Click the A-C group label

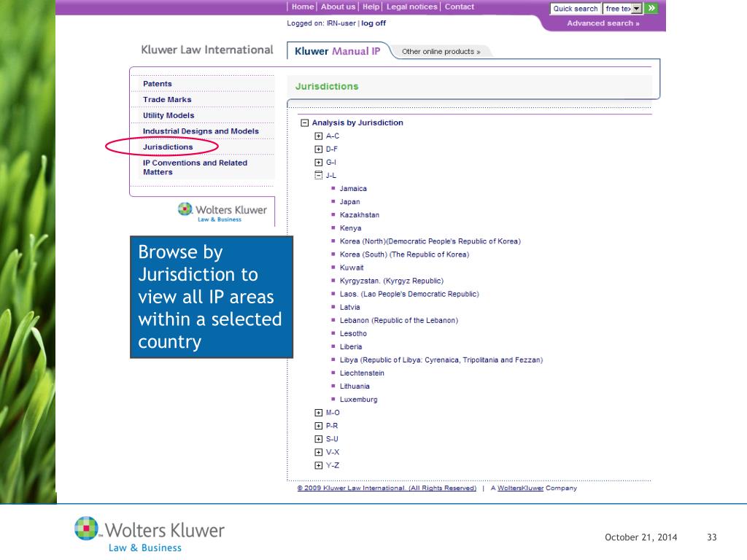click(333, 136)
